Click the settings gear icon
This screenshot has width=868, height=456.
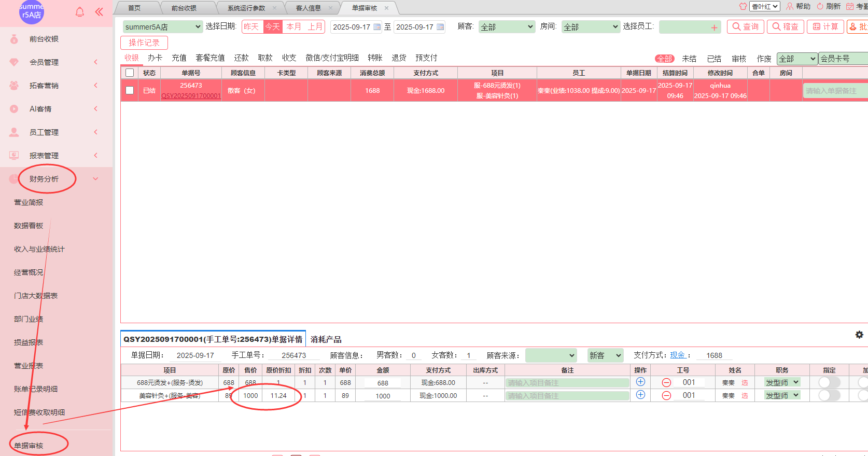pos(859,335)
